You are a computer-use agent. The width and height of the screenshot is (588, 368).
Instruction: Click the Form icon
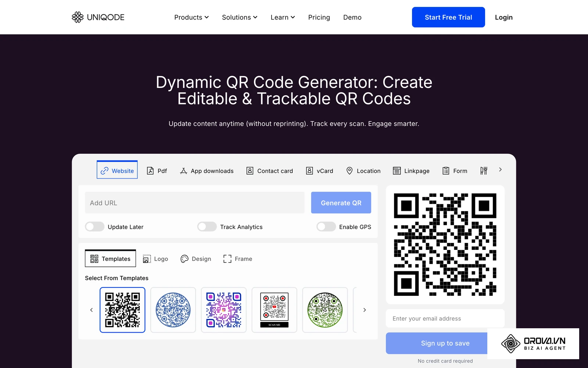click(446, 171)
